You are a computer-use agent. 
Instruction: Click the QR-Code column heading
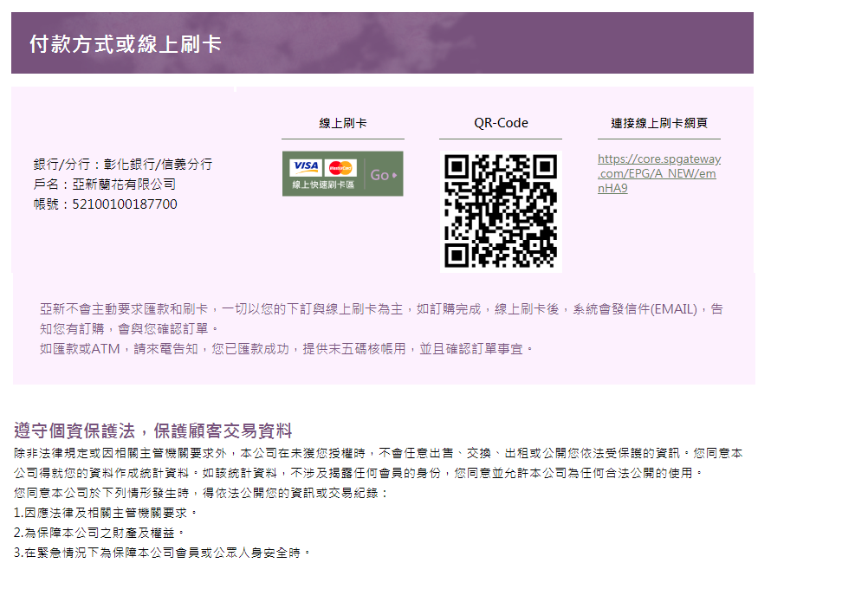pos(501,123)
